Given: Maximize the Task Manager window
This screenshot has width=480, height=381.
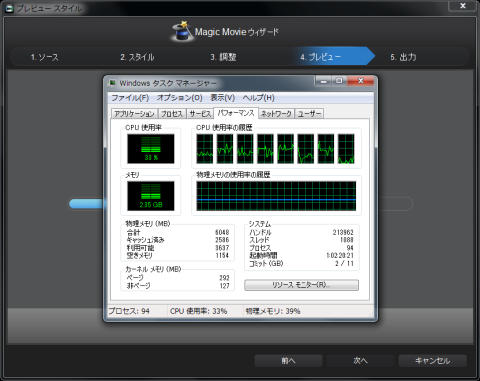Looking at the screenshot, I should click(339, 81).
